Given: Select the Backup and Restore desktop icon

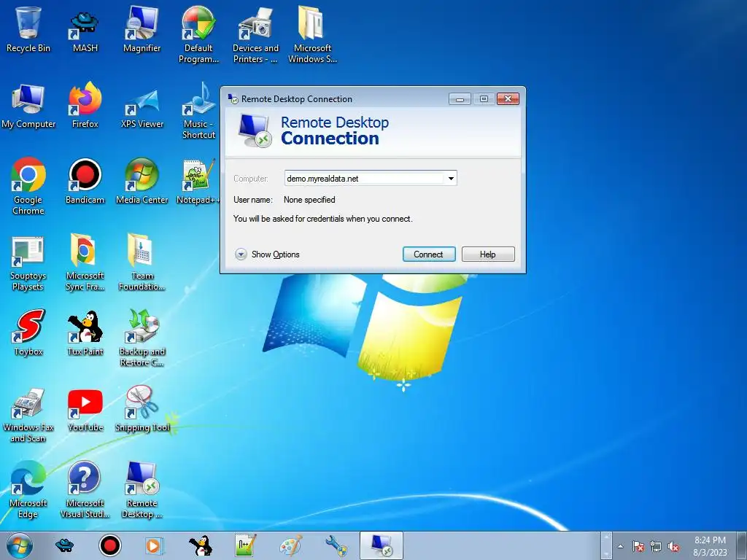Looking at the screenshot, I should (142, 337).
